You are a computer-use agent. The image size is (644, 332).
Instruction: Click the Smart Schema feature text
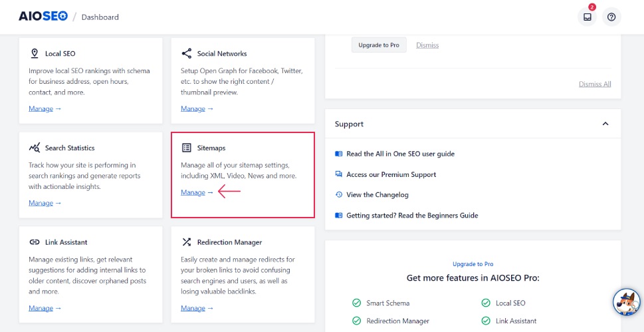[387, 303]
